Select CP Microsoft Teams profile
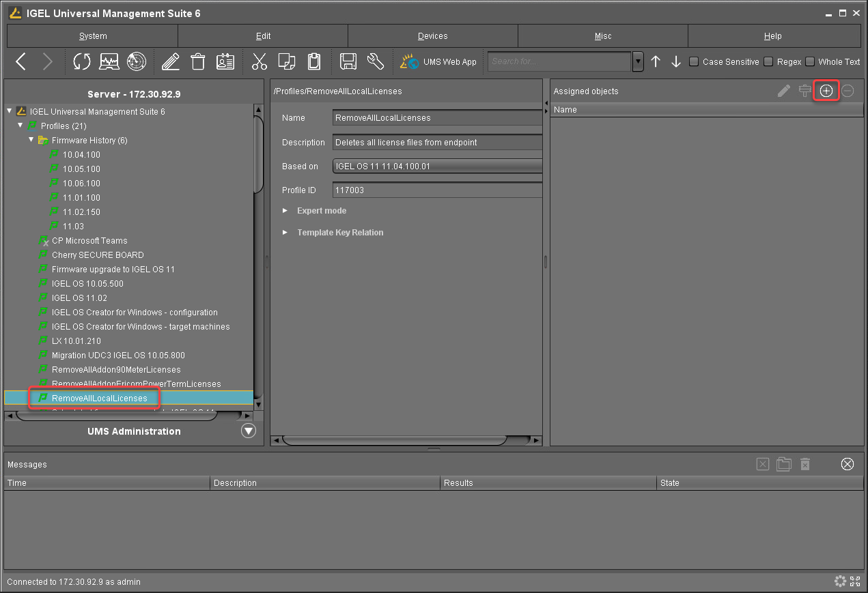This screenshot has height=593, width=868. coord(89,241)
